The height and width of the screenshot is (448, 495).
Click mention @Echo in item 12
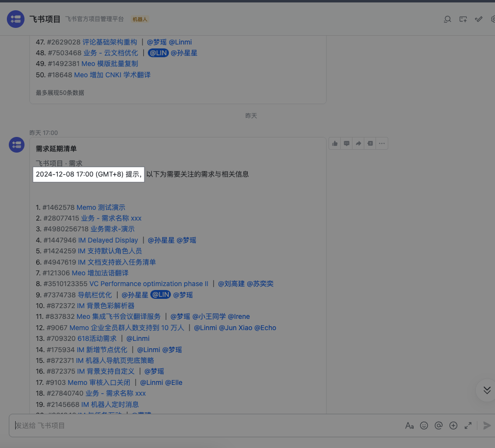(265, 328)
